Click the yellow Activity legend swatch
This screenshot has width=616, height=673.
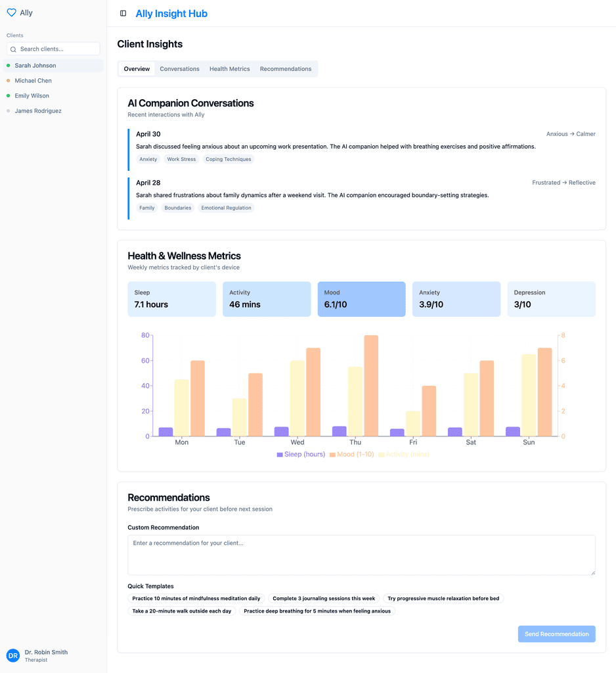coord(382,455)
